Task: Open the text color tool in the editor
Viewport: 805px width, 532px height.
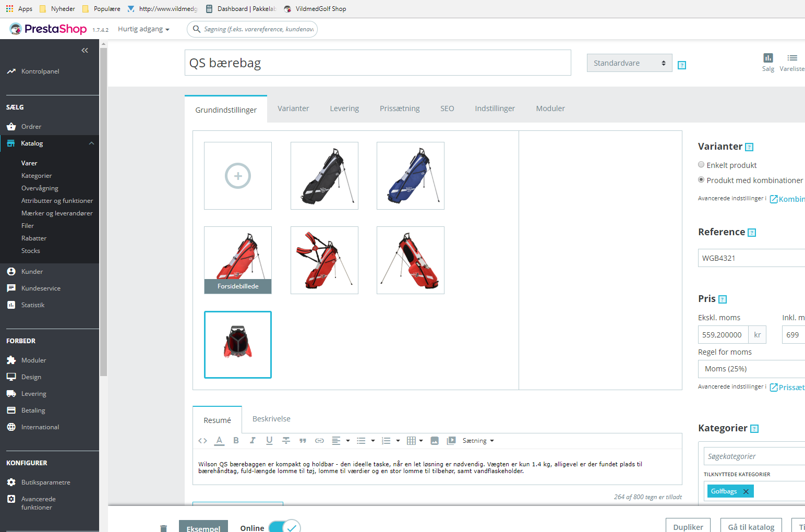Action: tap(220, 441)
